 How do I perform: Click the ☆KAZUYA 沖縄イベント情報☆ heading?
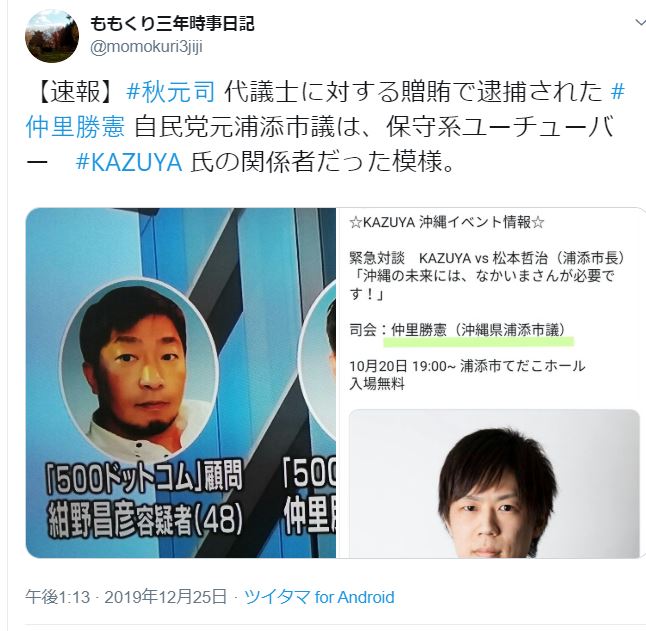click(447, 222)
